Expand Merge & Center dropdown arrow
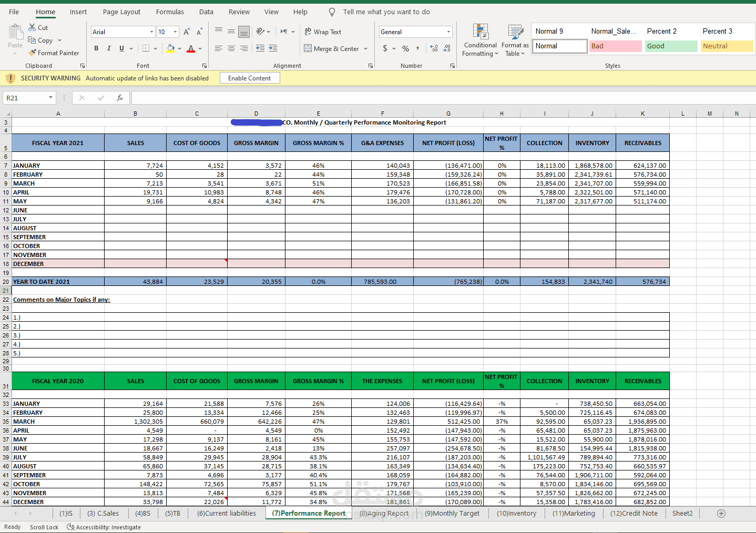This screenshot has width=756, height=533. pyautogui.click(x=365, y=48)
